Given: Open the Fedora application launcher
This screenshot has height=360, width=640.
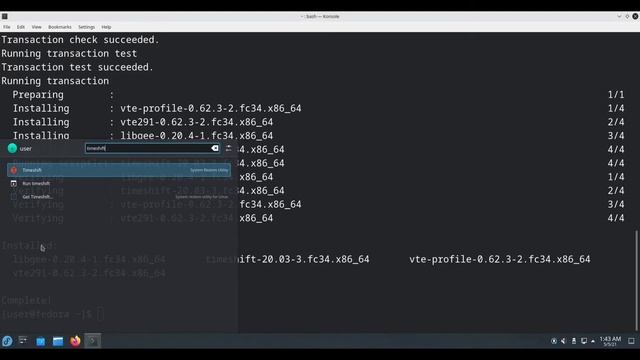Looking at the screenshot, I should [x=7, y=341].
